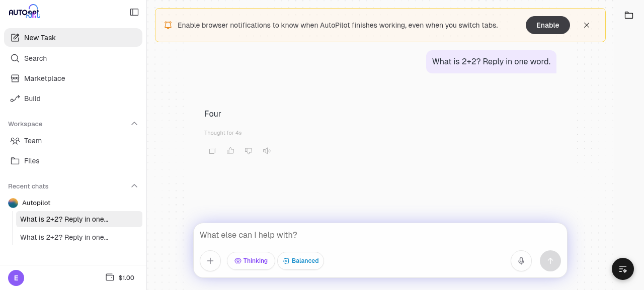Mark the response with thumbs down
Image resolution: width=644 pixels, height=290 pixels.
click(x=249, y=151)
